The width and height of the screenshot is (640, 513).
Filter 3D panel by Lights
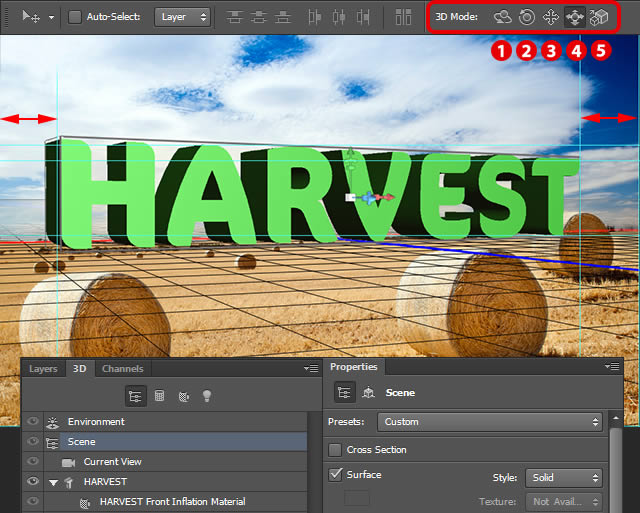coord(207,396)
